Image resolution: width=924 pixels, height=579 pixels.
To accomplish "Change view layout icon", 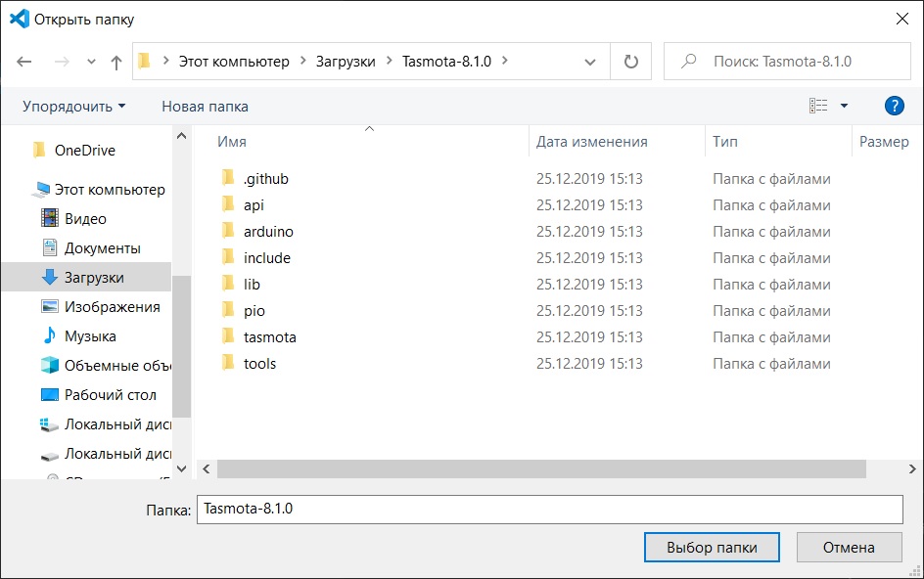I will click(818, 106).
